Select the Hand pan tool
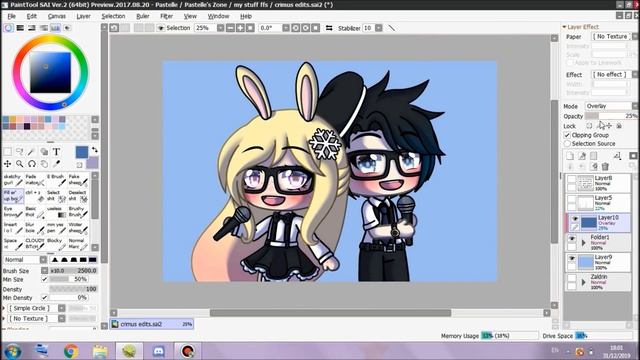Screen dimensions: 640x360 (44, 164)
